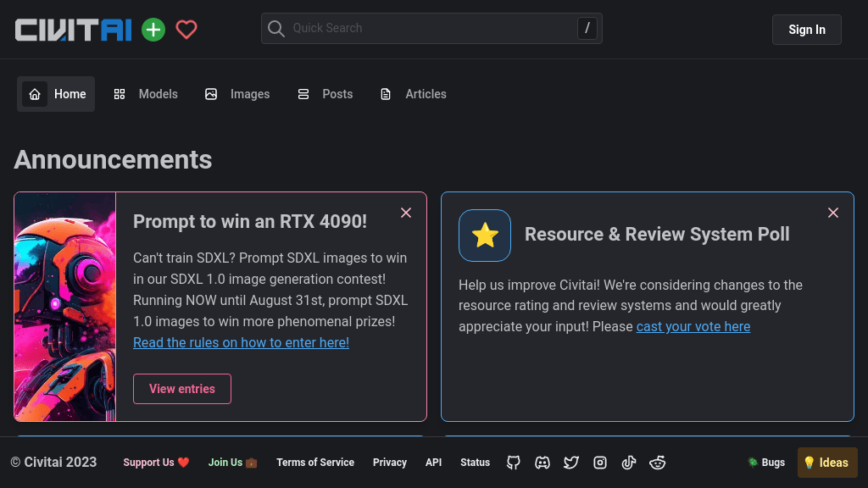The width and height of the screenshot is (868, 488).
Task: Open the Reddit icon in footer
Action: [x=657, y=463]
